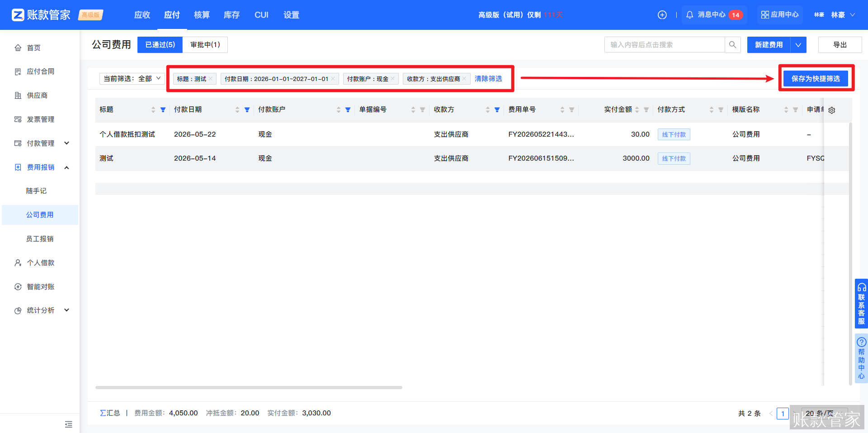Screen dimensions: 868x433
Task: Click the 3000.00 amount cell
Action: coord(636,158)
